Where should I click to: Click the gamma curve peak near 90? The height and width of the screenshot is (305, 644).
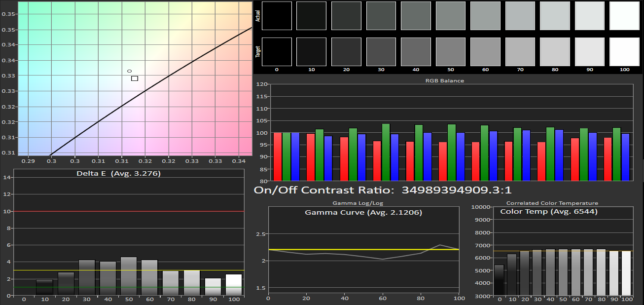(x=440, y=245)
